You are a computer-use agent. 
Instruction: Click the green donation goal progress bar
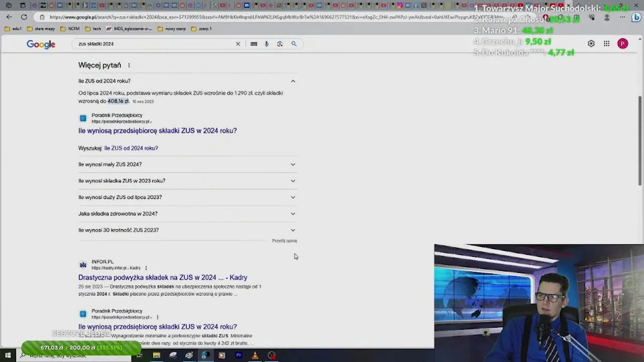pos(82,347)
